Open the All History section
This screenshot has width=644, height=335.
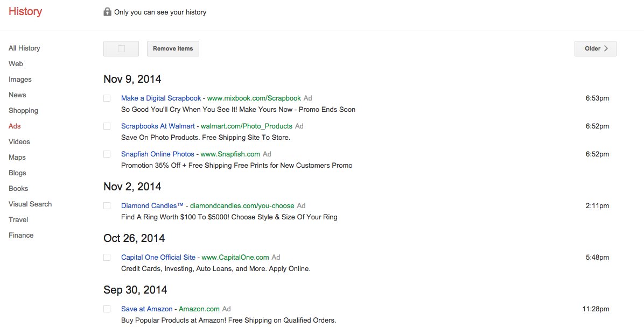tap(24, 48)
